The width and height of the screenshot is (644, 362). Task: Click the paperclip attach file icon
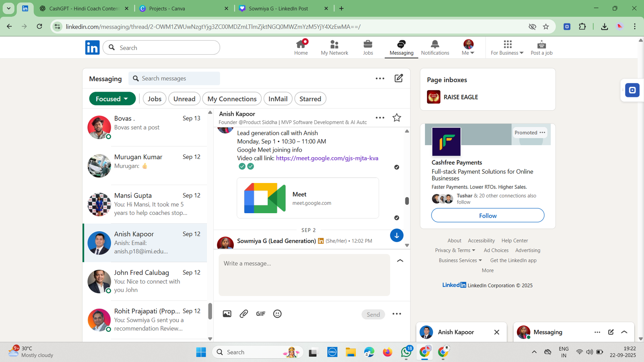pos(244,314)
